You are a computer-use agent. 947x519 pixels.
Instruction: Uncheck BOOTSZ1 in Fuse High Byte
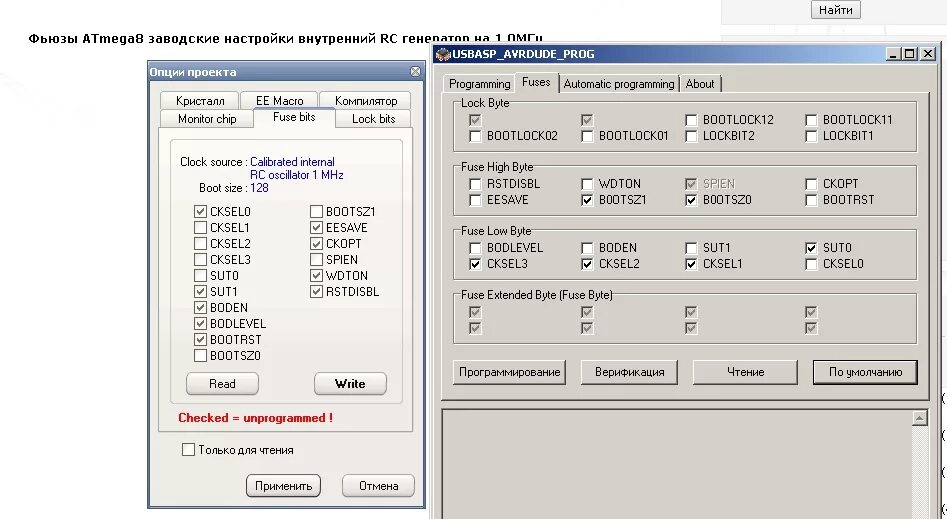tap(587, 200)
